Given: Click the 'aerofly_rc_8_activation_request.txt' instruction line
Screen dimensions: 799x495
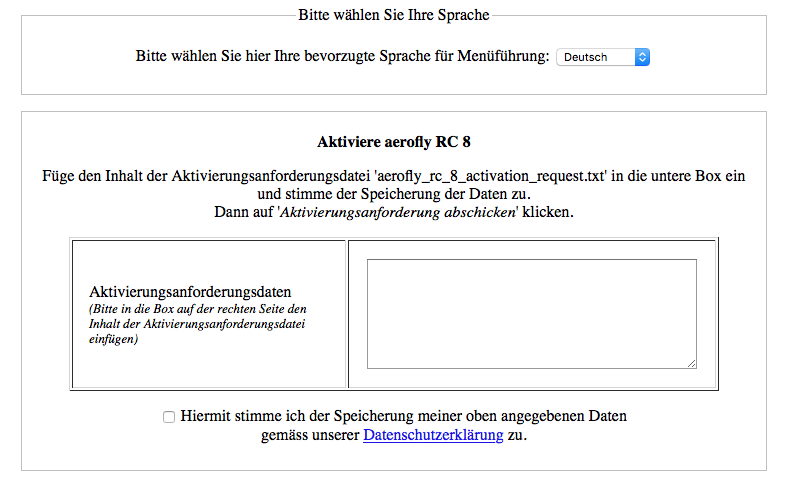Looking at the screenshot, I should click(394, 176).
